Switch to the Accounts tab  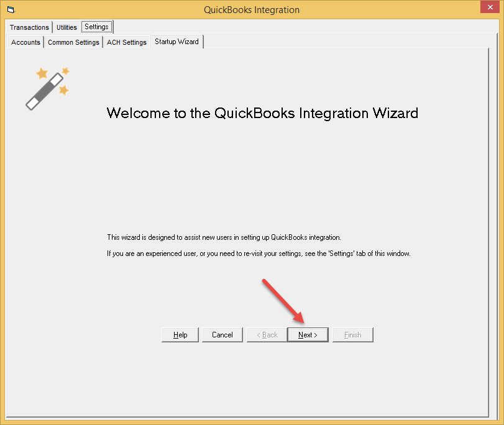pyautogui.click(x=25, y=42)
